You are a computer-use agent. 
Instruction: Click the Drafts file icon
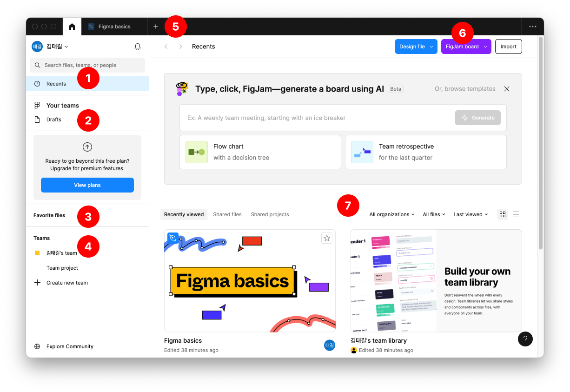click(x=37, y=120)
